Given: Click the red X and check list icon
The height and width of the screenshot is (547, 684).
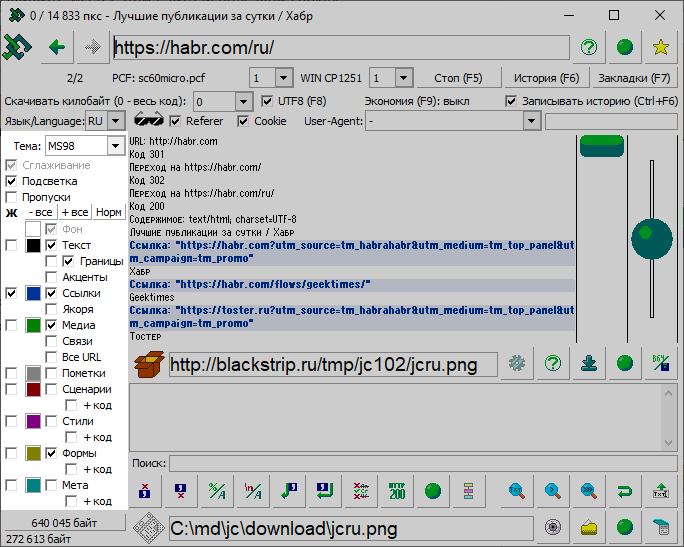Looking at the screenshot, I should click(x=361, y=491).
